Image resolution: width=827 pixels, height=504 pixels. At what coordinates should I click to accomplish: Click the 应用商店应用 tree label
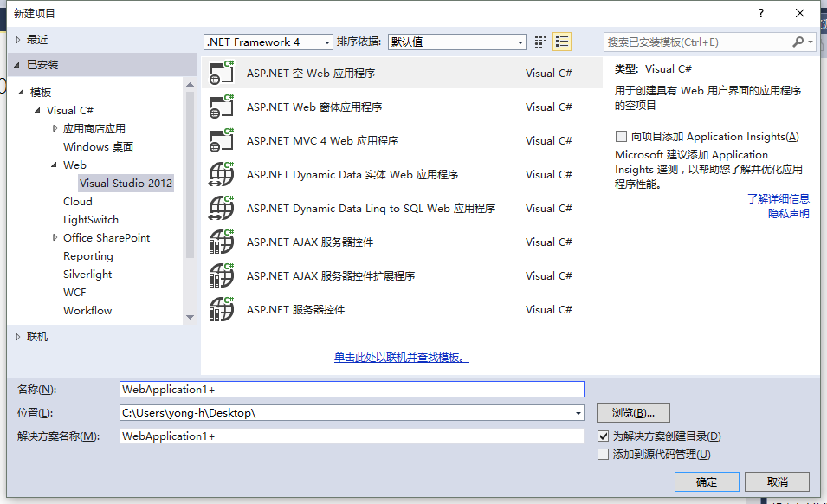click(94, 129)
